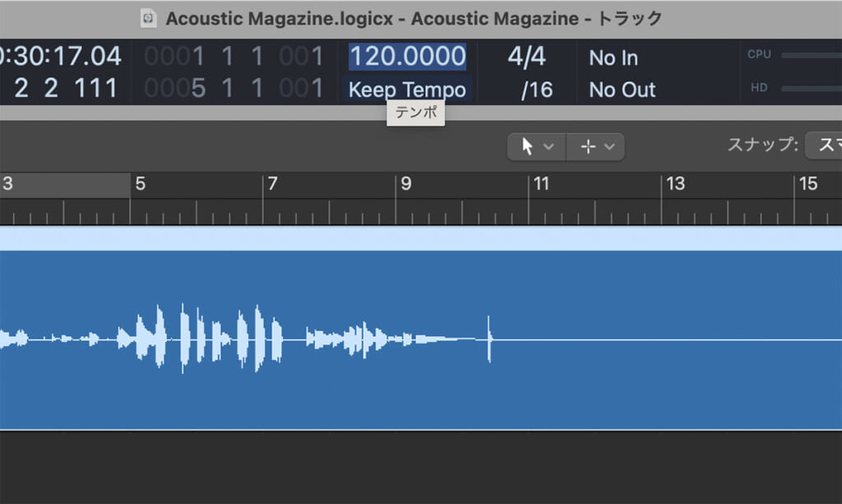Viewport: 842px width, 504px height.
Task: Click the No In MIDI display
Action: point(613,58)
